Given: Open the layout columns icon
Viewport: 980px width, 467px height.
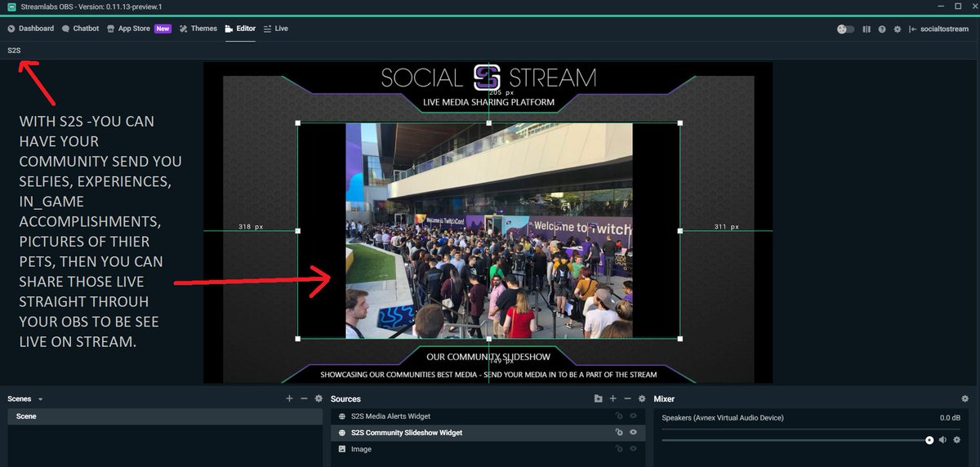Looking at the screenshot, I should [x=867, y=29].
